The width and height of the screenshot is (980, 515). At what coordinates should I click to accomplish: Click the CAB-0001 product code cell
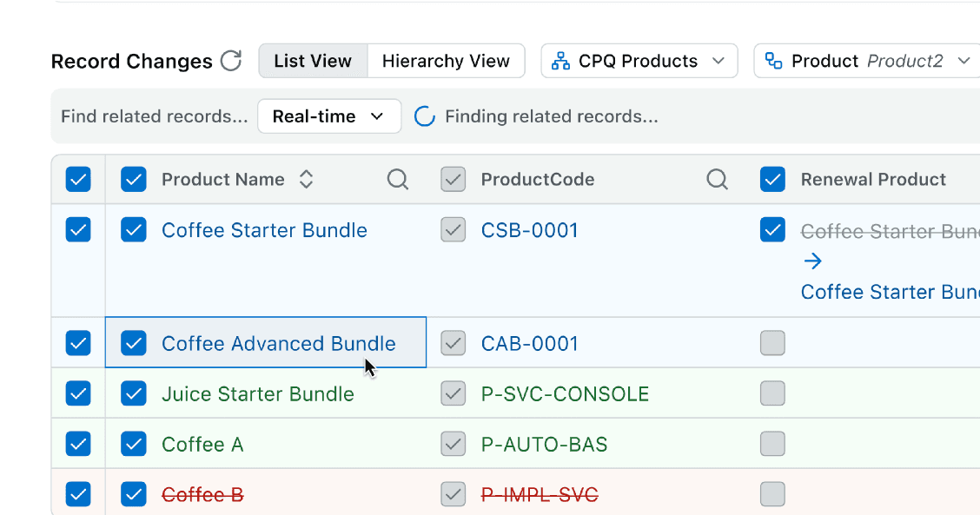[530, 344]
